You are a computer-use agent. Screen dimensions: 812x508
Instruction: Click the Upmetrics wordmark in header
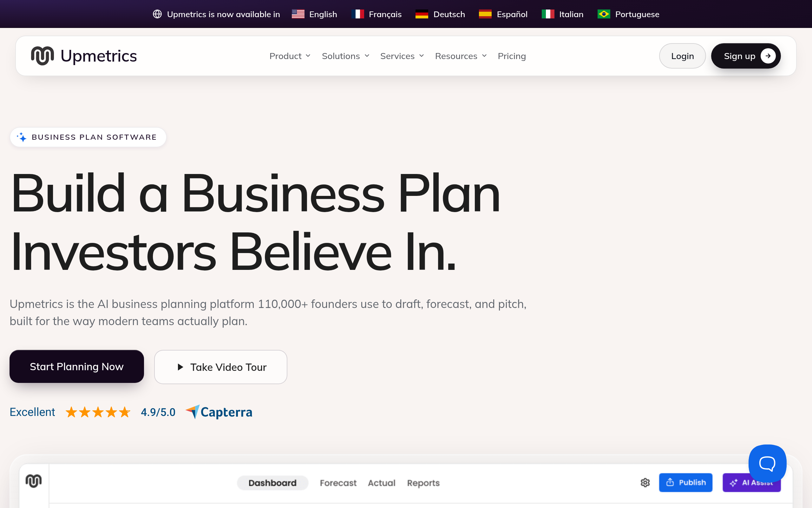point(99,56)
